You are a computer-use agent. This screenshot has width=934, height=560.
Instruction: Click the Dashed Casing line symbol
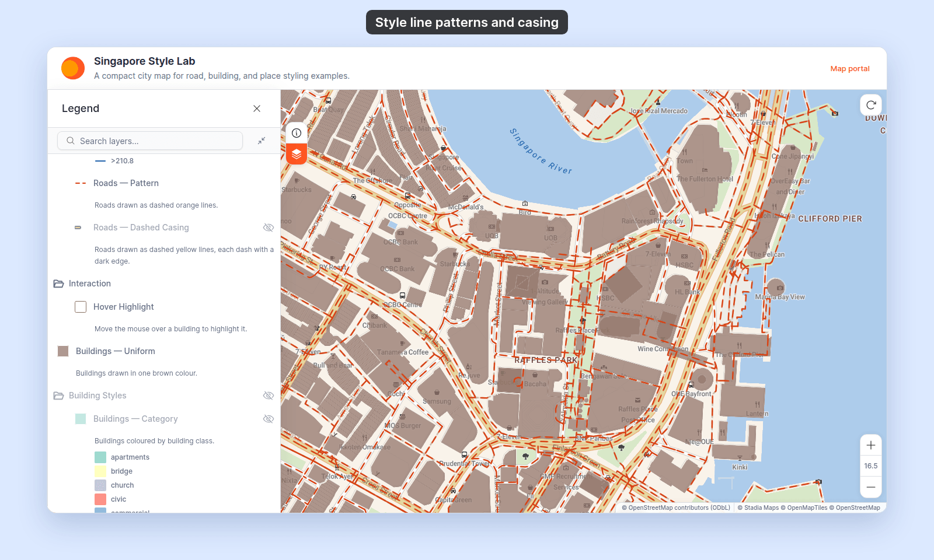pos(78,228)
